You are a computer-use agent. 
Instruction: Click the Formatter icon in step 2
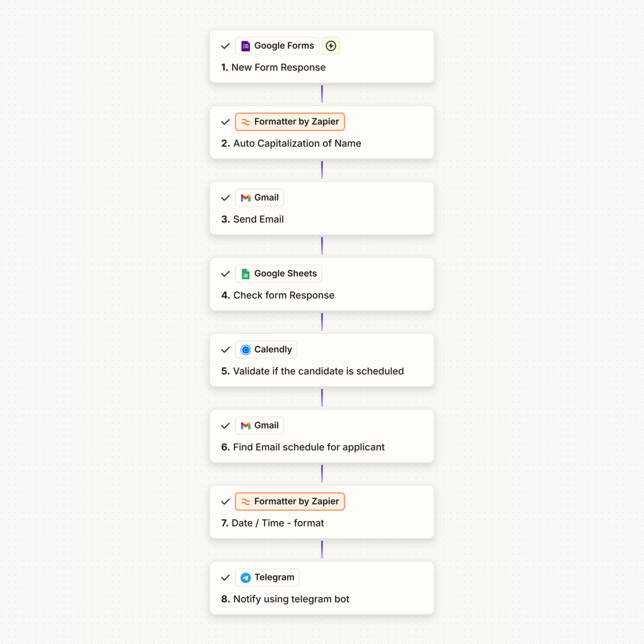246,122
